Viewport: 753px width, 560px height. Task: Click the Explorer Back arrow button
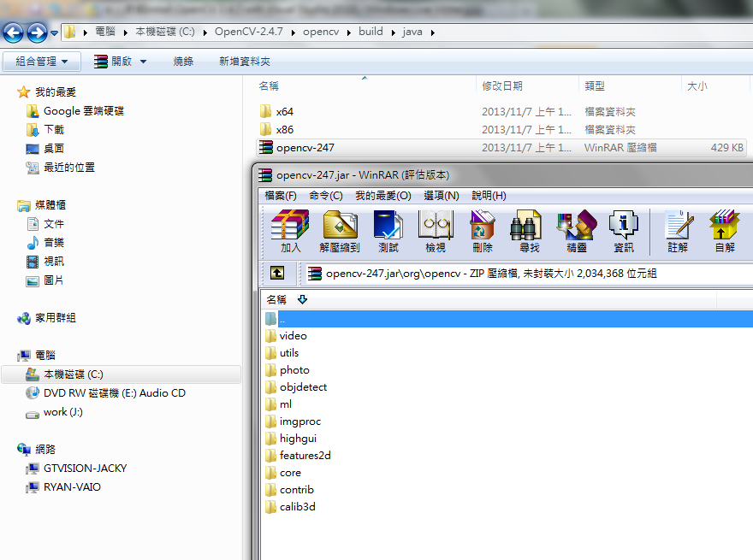click(x=13, y=32)
